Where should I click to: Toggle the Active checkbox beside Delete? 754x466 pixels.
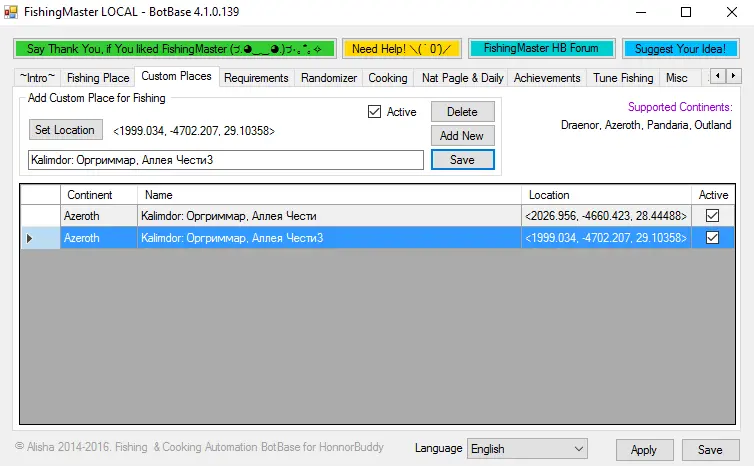point(374,112)
